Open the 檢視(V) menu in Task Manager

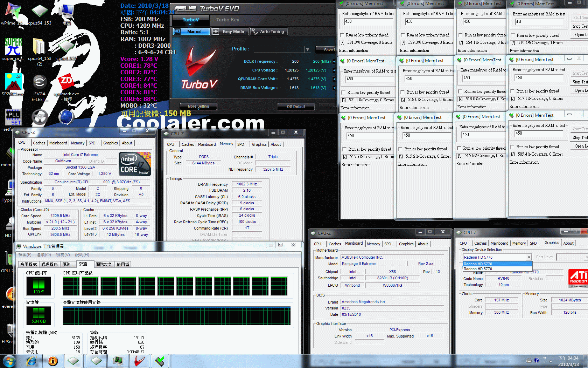point(63,255)
